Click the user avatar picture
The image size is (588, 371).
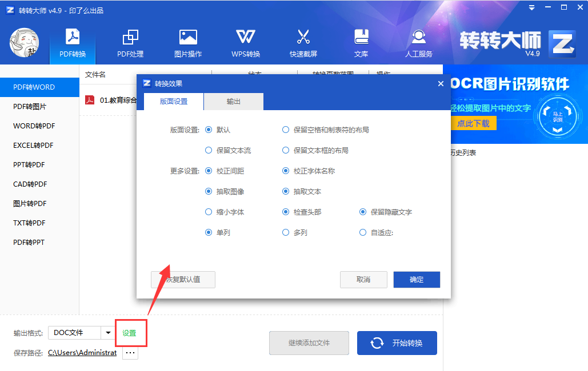pyautogui.click(x=25, y=42)
